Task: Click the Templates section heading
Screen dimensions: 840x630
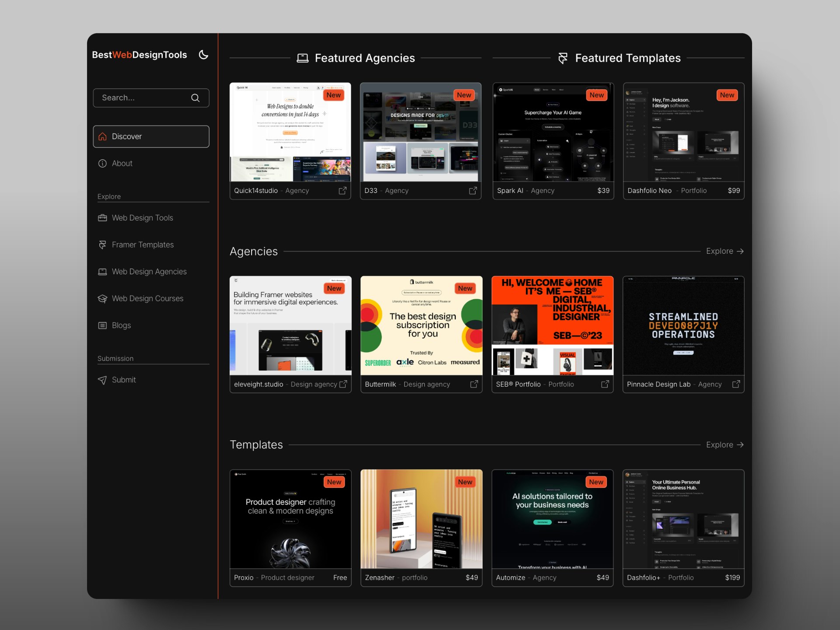Action: pyautogui.click(x=256, y=445)
